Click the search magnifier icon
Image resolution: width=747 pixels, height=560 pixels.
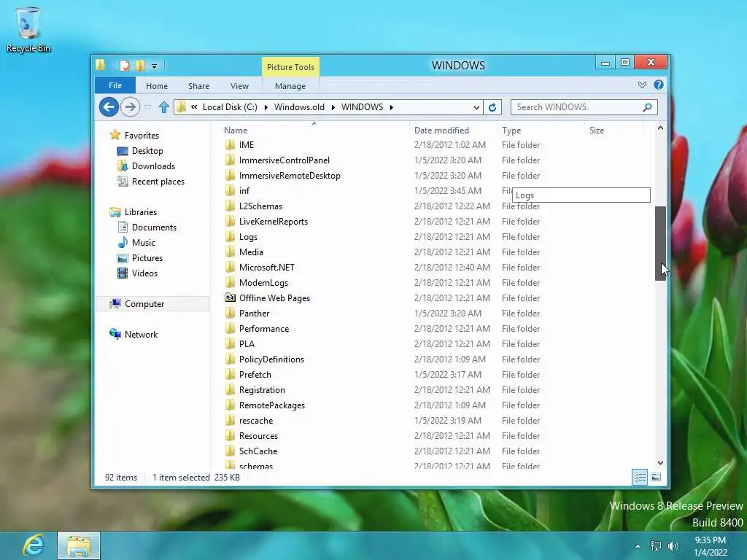(x=647, y=107)
